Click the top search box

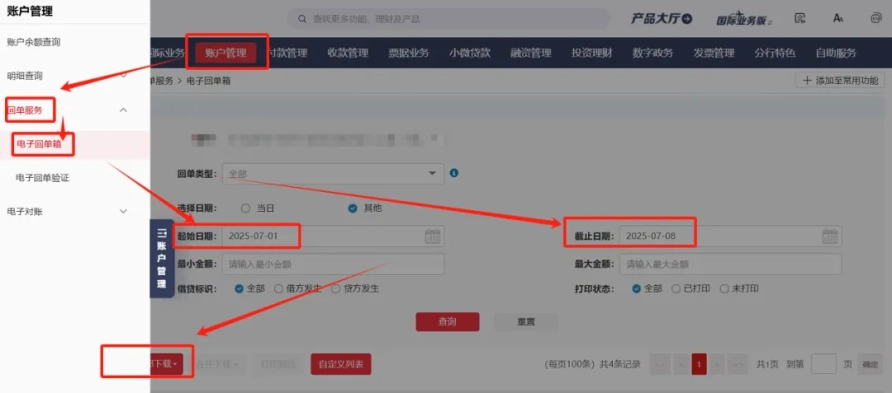tap(449, 19)
